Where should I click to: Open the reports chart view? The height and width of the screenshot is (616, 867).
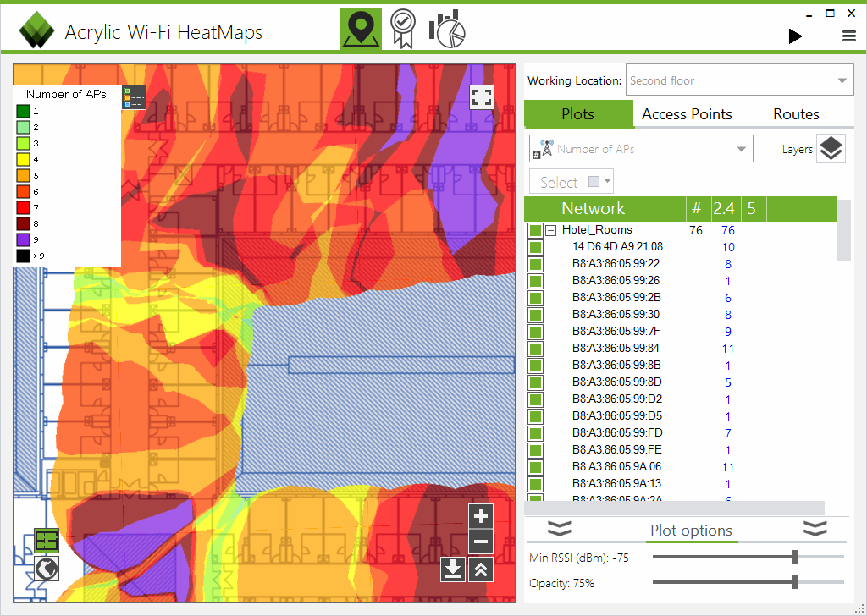[x=447, y=29]
